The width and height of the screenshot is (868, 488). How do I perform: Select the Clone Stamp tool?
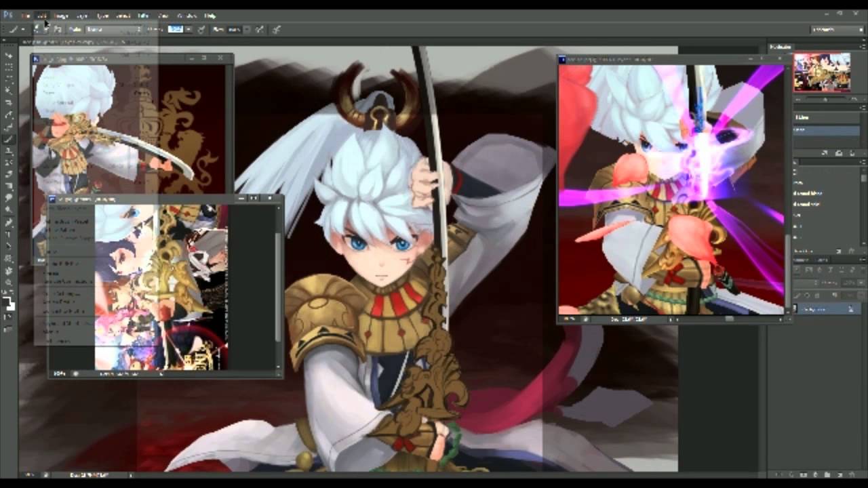9,151
